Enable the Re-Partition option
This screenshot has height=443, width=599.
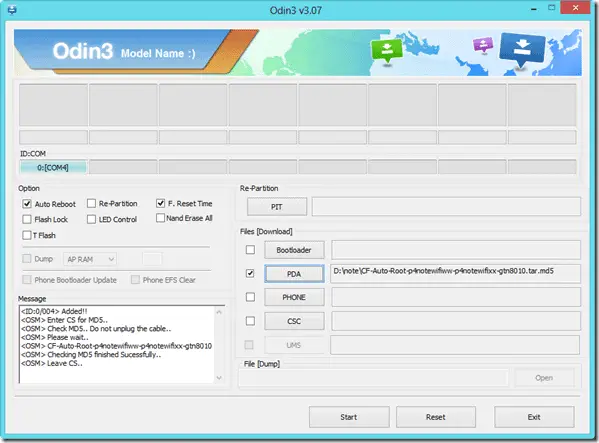coord(91,203)
